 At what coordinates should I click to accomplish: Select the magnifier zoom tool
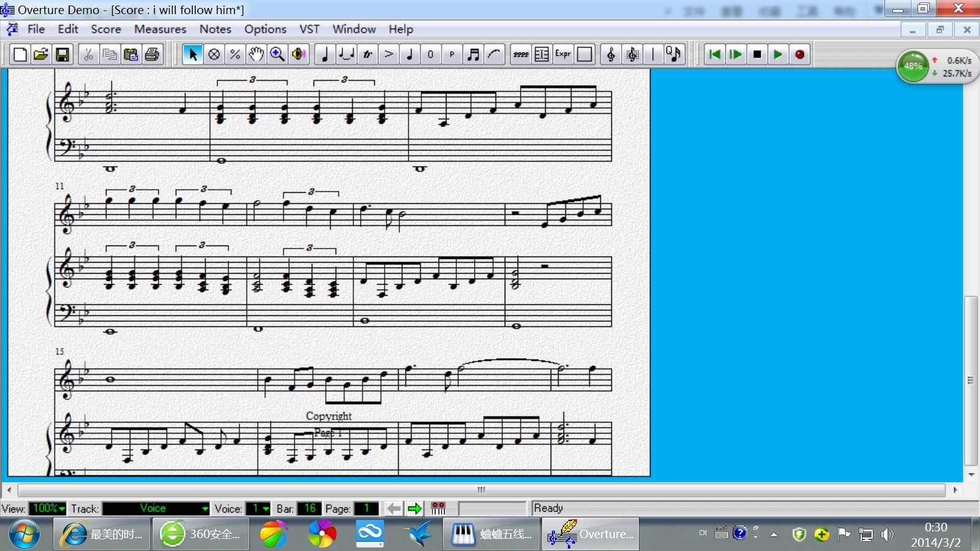click(277, 54)
